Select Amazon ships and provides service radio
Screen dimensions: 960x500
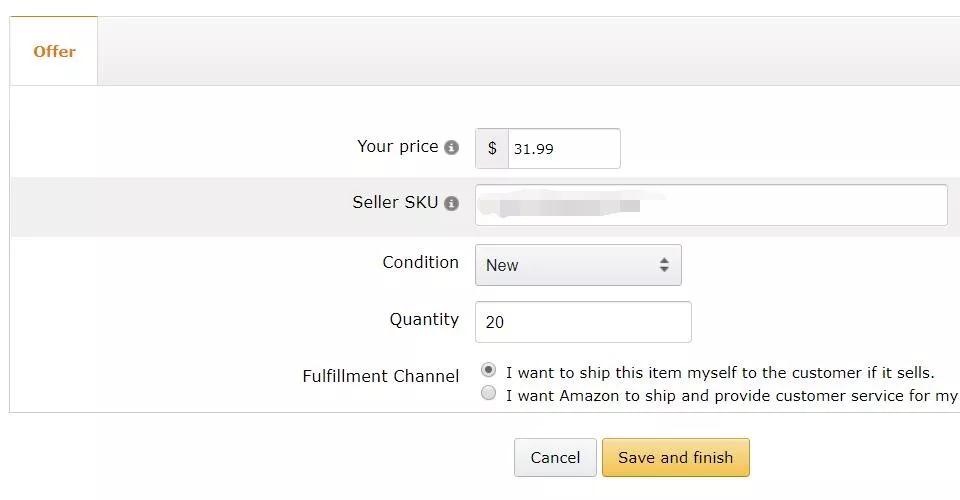488,393
